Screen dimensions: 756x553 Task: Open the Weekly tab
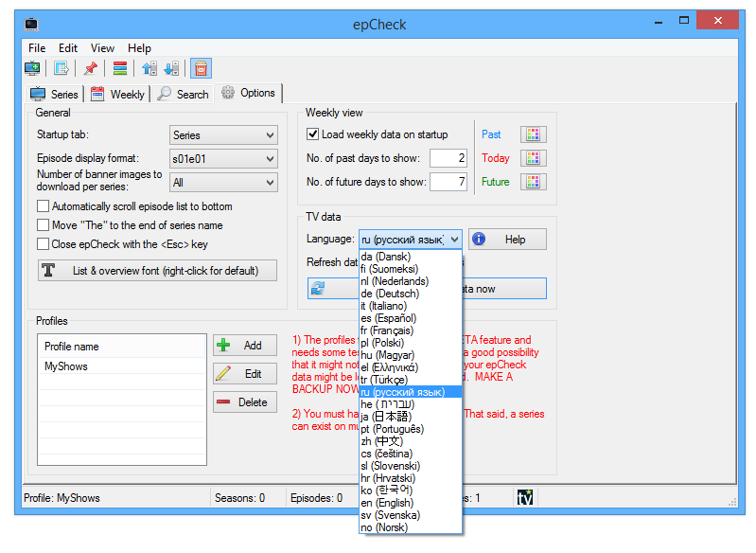(118, 94)
